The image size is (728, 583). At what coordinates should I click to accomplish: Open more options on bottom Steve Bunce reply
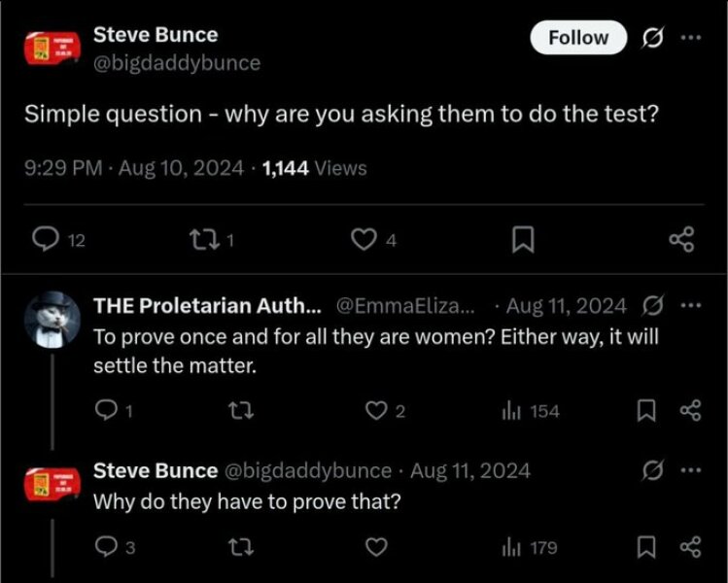point(689,470)
